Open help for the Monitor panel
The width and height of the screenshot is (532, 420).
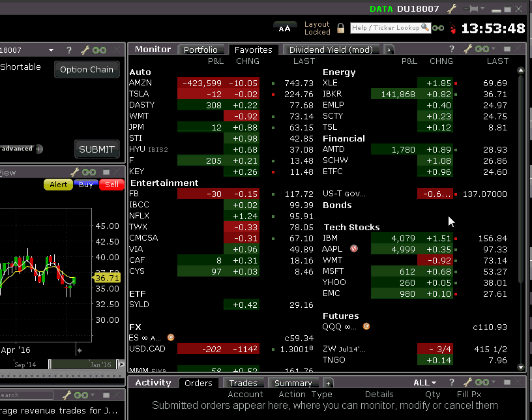pos(452,49)
